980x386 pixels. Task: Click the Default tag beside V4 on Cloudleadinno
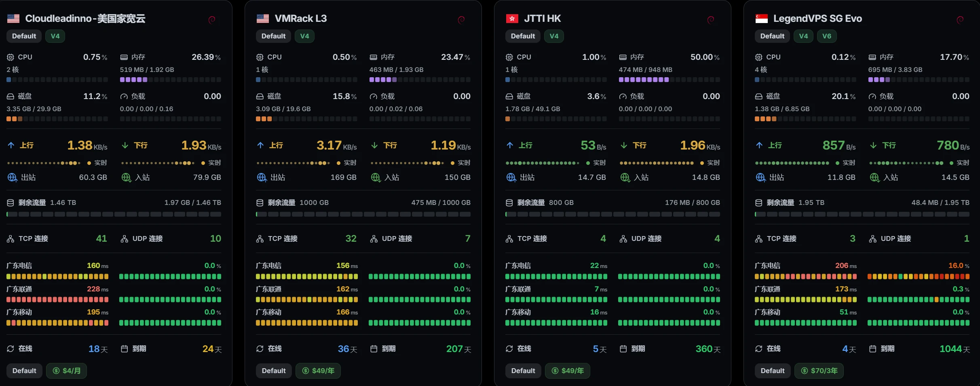(x=24, y=36)
